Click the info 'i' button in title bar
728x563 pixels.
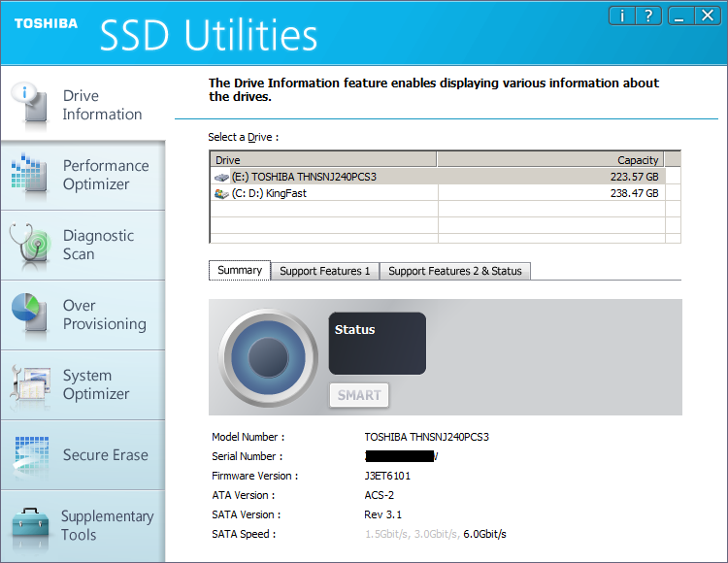(x=623, y=16)
